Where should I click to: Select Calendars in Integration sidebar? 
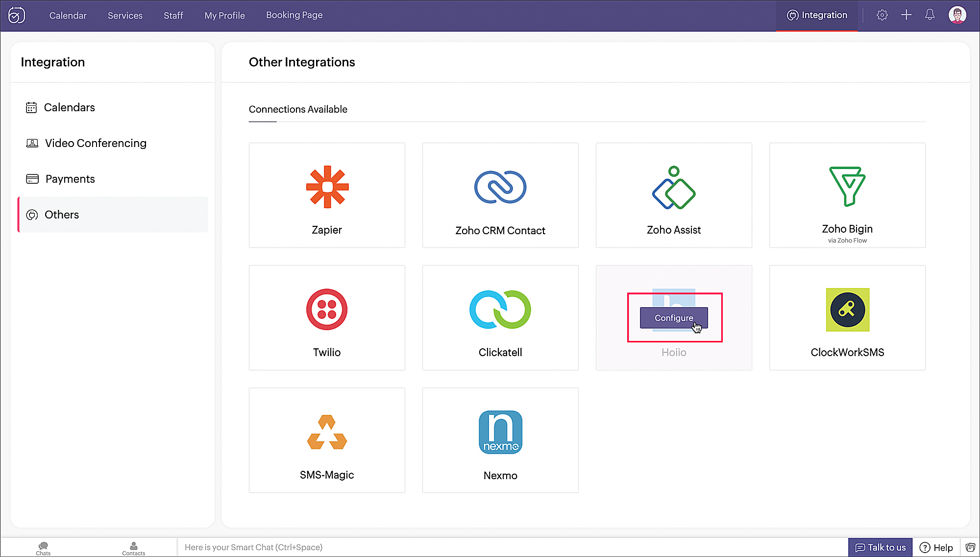click(x=113, y=107)
